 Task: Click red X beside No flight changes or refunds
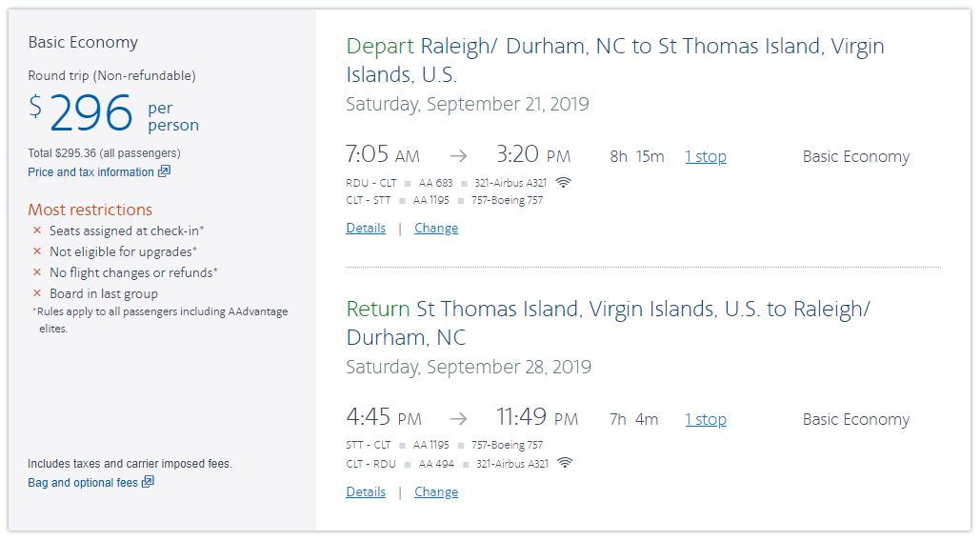[x=37, y=272]
